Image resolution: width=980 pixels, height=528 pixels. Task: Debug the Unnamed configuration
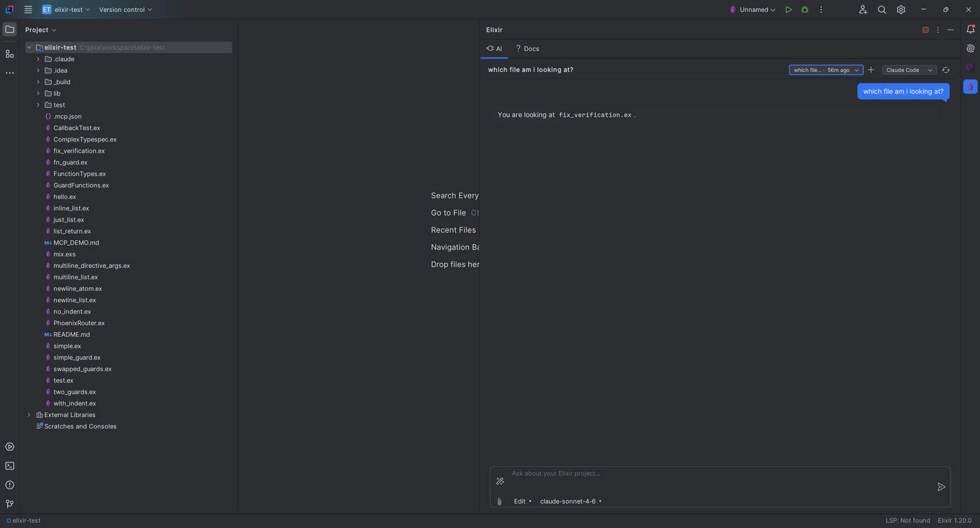click(x=805, y=10)
